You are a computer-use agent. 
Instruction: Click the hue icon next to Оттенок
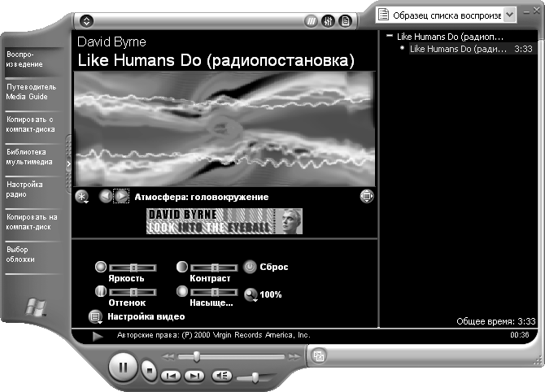101,291
